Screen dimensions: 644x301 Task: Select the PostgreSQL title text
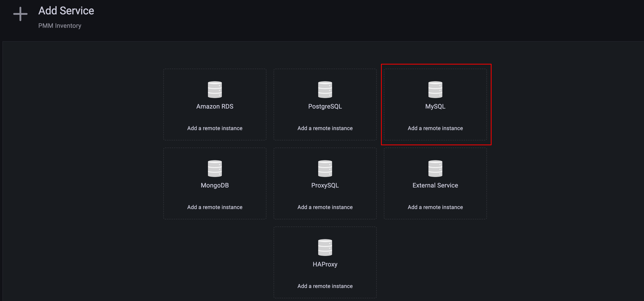pos(325,107)
